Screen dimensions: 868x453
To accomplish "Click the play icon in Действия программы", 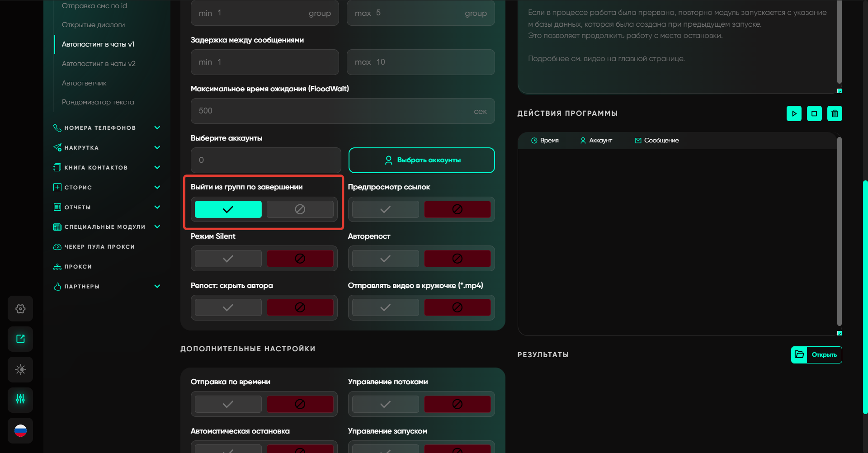I will click(794, 113).
